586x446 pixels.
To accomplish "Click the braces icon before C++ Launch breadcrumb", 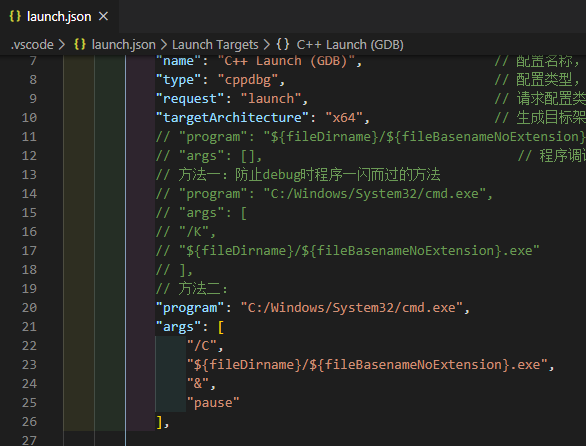I will point(283,44).
